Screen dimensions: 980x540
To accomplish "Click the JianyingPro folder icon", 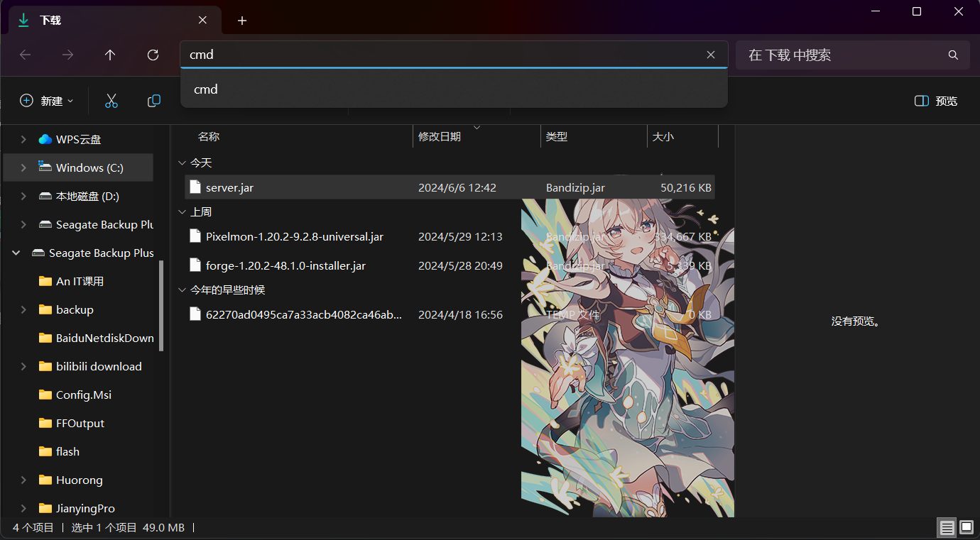I will pyautogui.click(x=45, y=508).
